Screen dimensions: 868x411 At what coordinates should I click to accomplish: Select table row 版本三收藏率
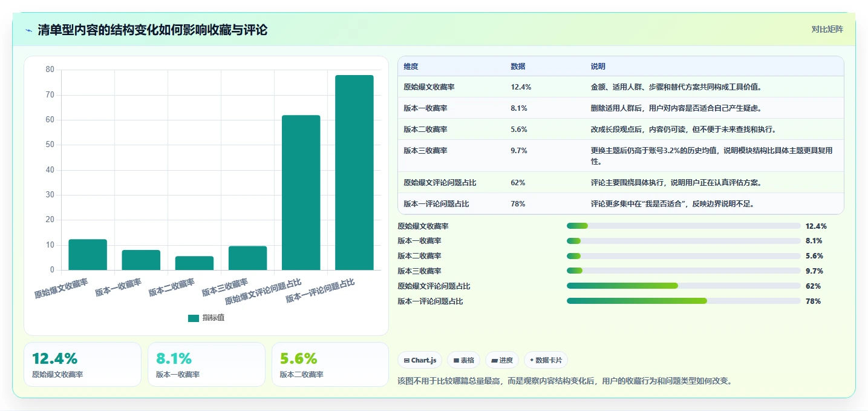tap(621, 156)
